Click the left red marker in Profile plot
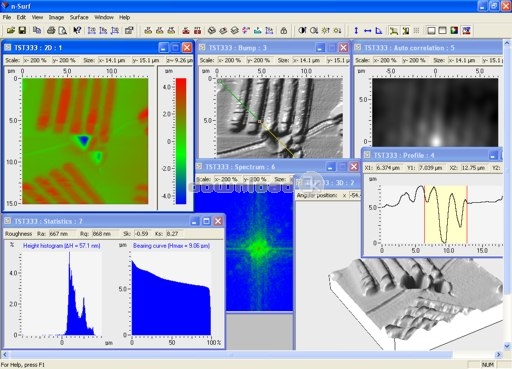 tap(424, 214)
